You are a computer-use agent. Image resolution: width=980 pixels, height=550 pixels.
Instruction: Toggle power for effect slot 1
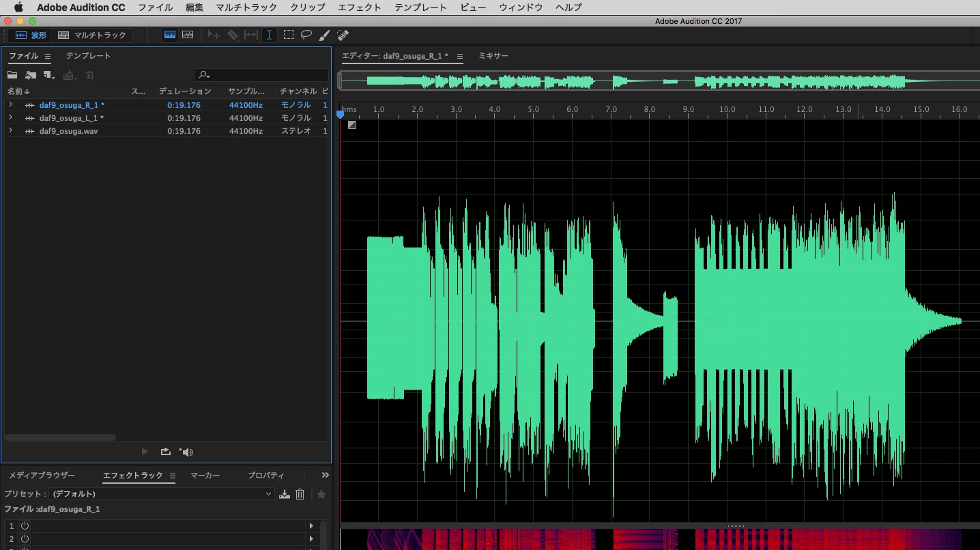25,526
